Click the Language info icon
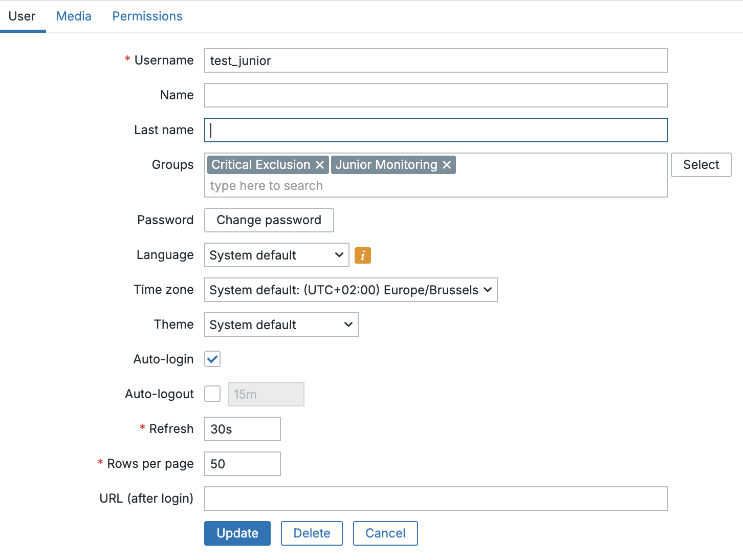The height and width of the screenshot is (560, 743). tap(362, 255)
